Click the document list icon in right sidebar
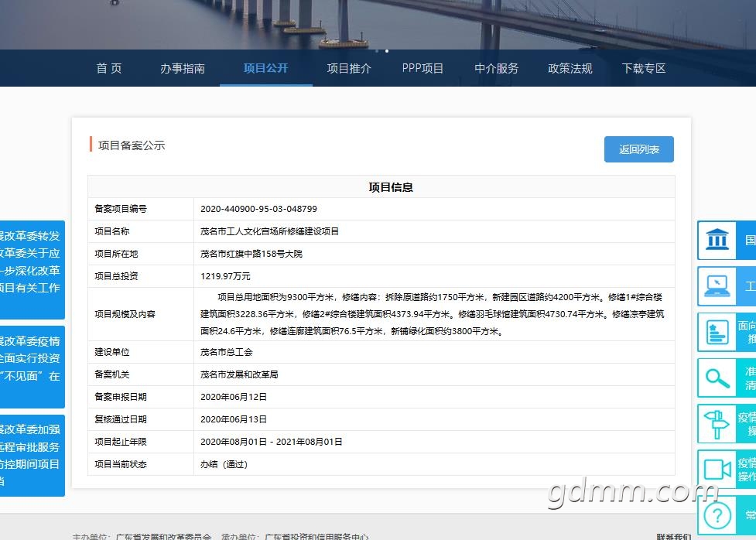This screenshot has width=756, height=540. (717, 332)
